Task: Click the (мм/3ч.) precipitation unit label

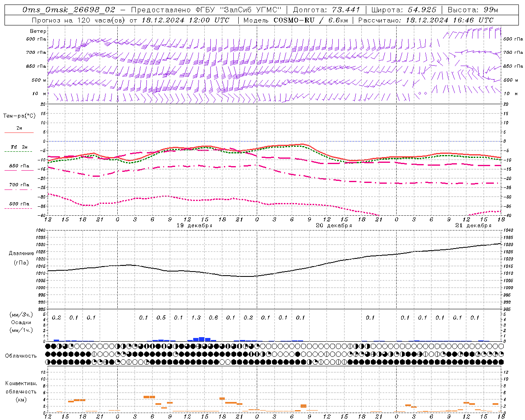Action: 21,315
